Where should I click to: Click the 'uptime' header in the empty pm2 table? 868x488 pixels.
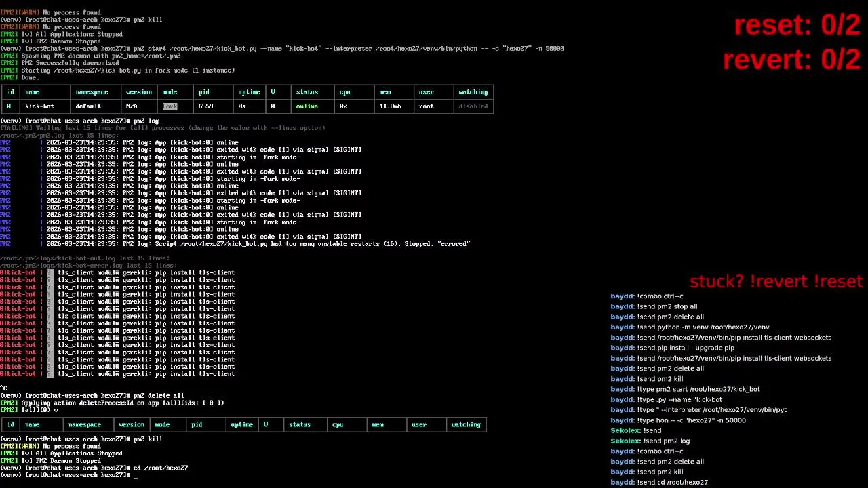[x=241, y=425]
